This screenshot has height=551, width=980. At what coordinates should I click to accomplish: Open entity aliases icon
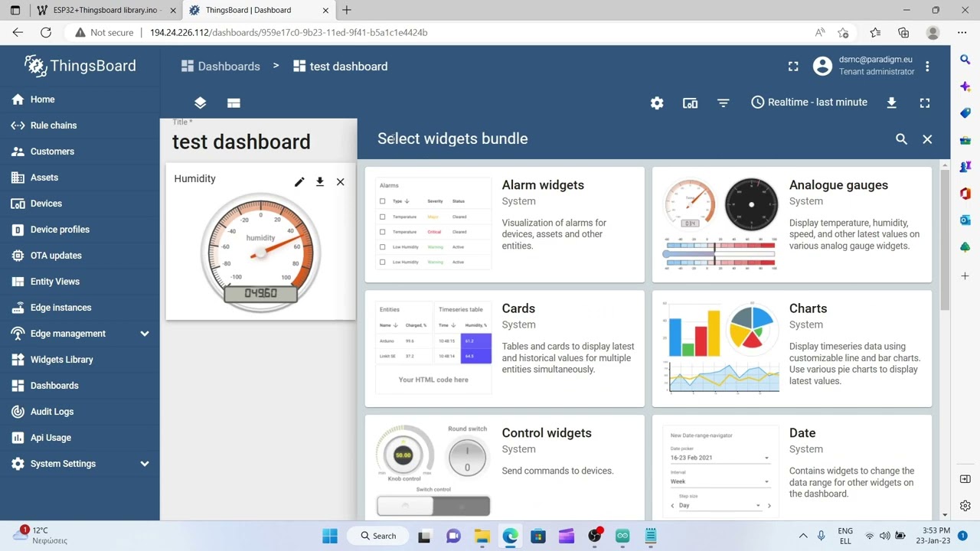click(690, 103)
